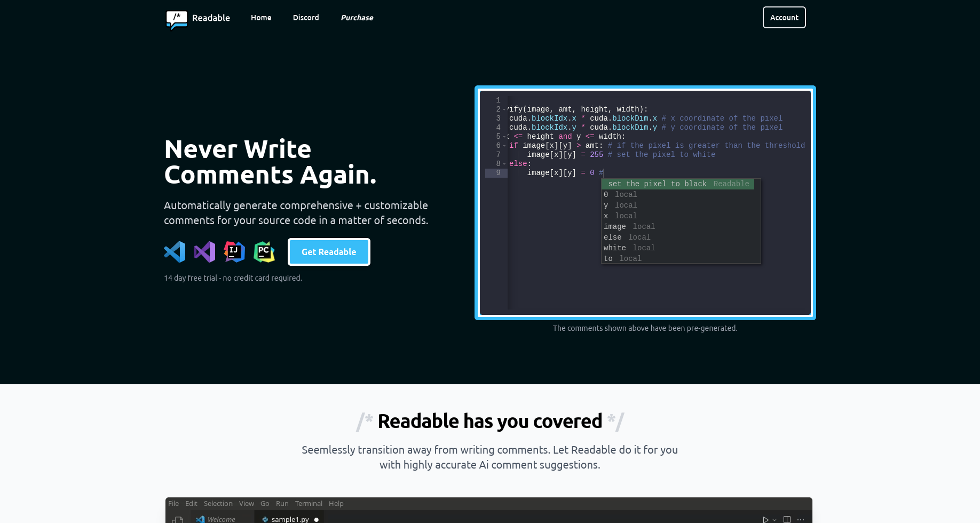This screenshot has width=980, height=523.
Task: Click the PyCharm icon
Action: 264,251
